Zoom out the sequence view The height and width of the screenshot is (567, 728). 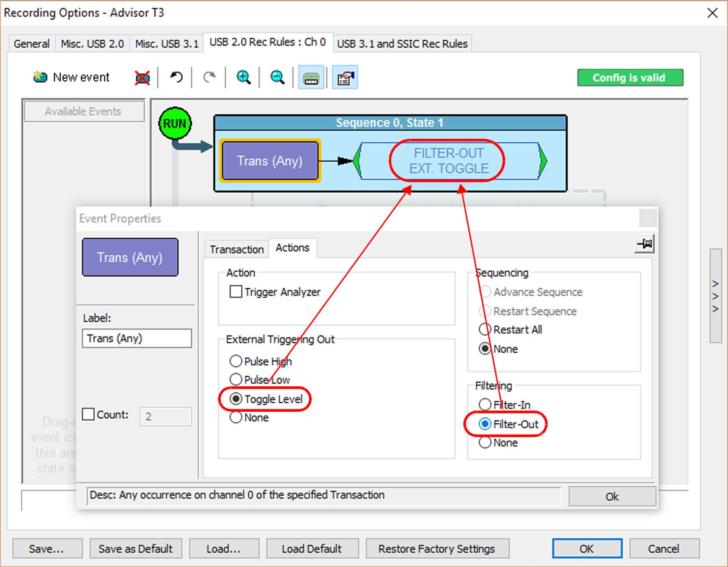pos(277,77)
